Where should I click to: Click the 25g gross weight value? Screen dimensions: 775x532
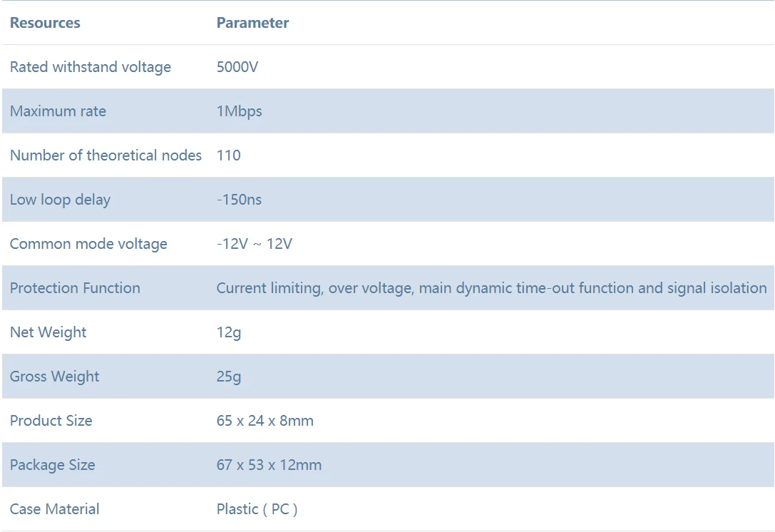(x=228, y=377)
